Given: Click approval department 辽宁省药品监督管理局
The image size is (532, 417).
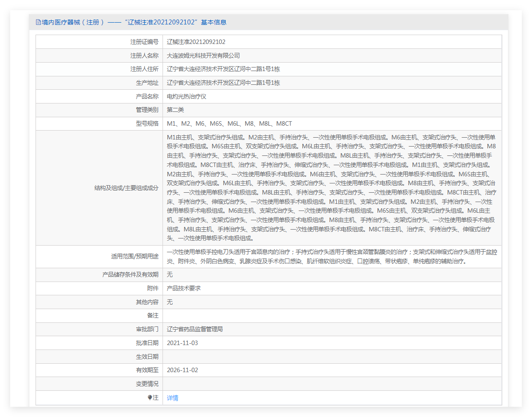Looking at the screenshot, I should click(x=195, y=329).
